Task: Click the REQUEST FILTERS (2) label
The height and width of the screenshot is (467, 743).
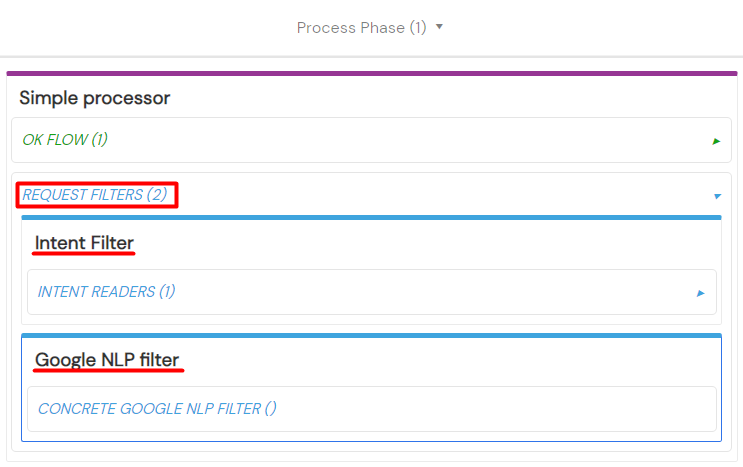Action: point(95,195)
